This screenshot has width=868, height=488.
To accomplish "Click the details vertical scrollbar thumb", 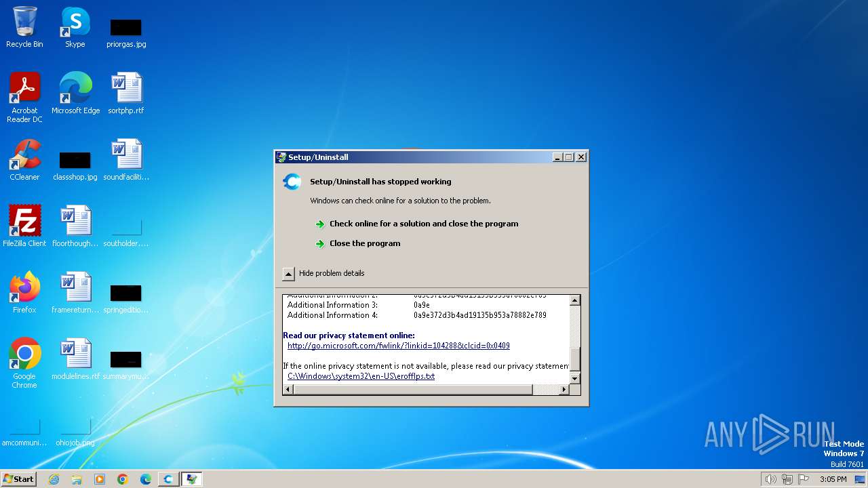I will point(575,360).
